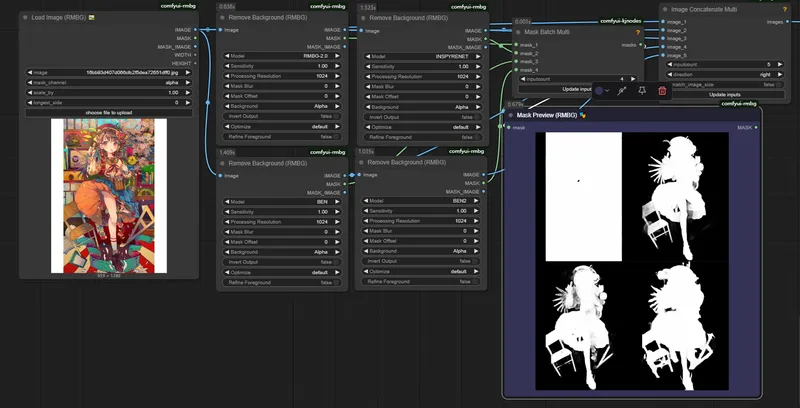Collapse the Load Image (RMBG) node dot

26,18
